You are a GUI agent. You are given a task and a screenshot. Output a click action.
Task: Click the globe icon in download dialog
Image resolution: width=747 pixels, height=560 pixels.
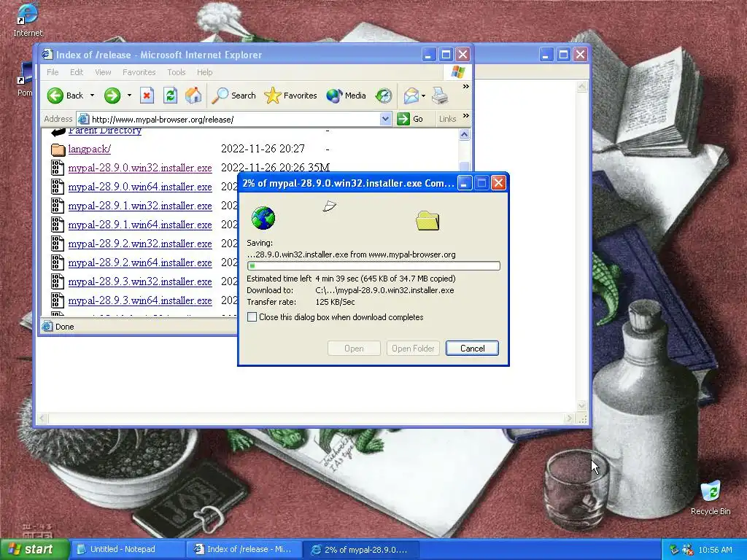263,218
